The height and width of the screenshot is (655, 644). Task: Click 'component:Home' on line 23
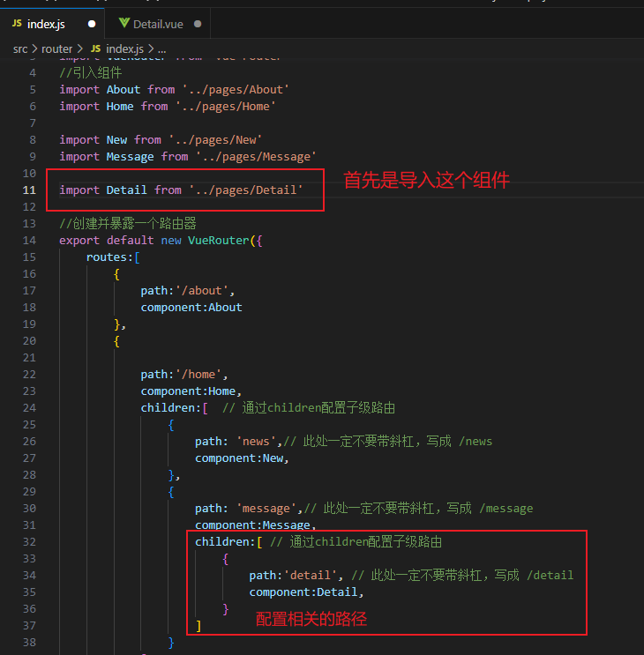pos(188,391)
